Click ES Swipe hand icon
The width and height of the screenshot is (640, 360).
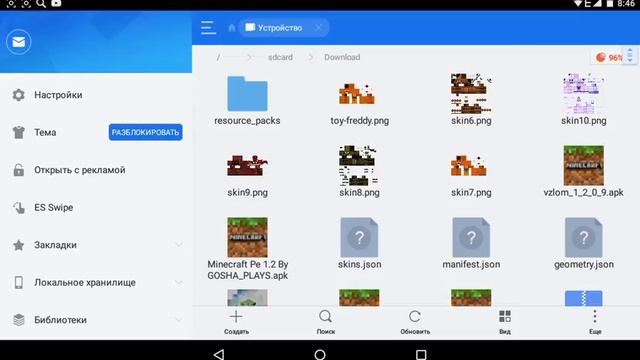(x=18, y=207)
